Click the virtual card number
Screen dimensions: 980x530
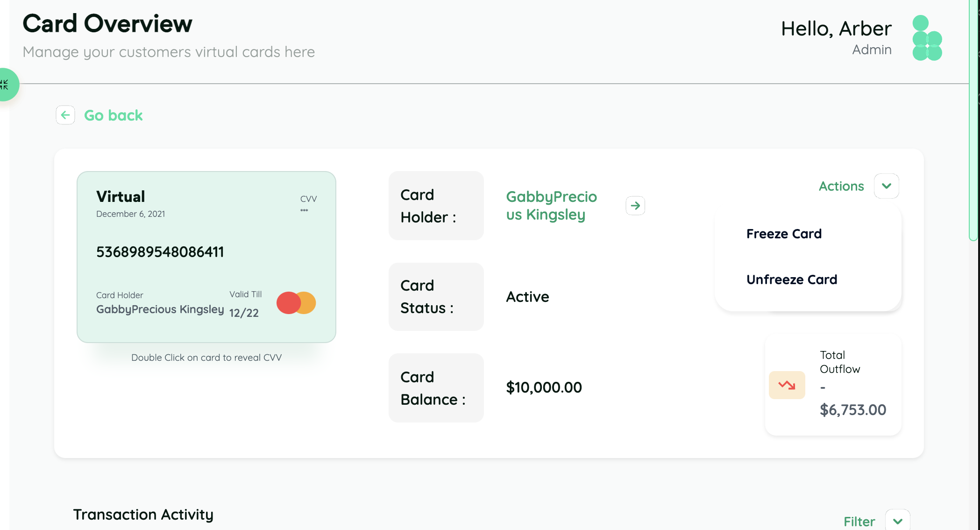[160, 252]
